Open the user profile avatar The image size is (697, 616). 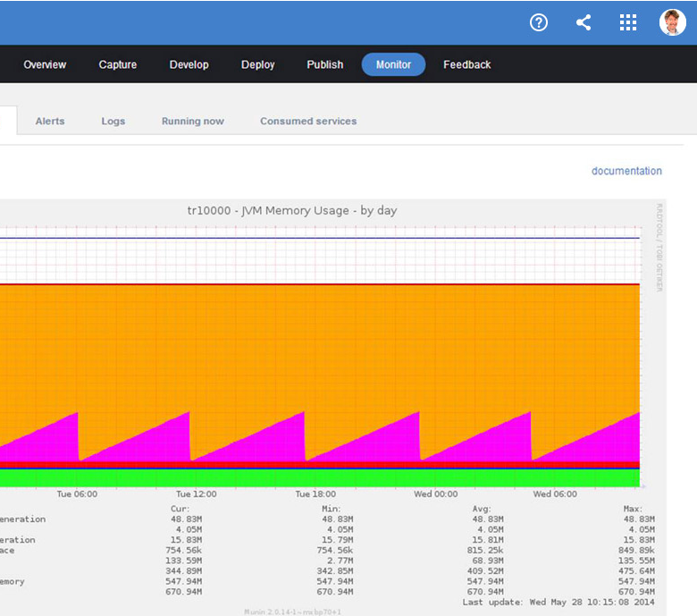pos(672,22)
